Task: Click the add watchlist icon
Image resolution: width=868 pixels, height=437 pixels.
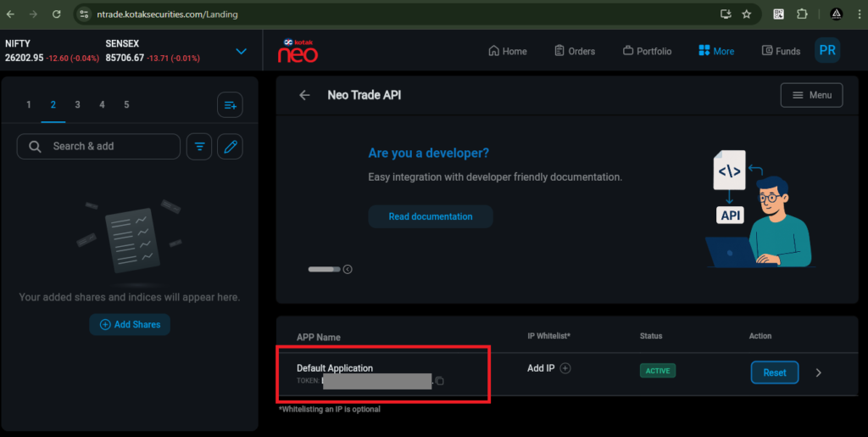Action: 230,105
